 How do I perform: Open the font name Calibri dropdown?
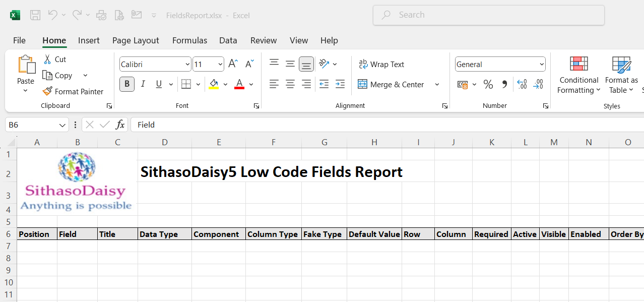(x=188, y=64)
